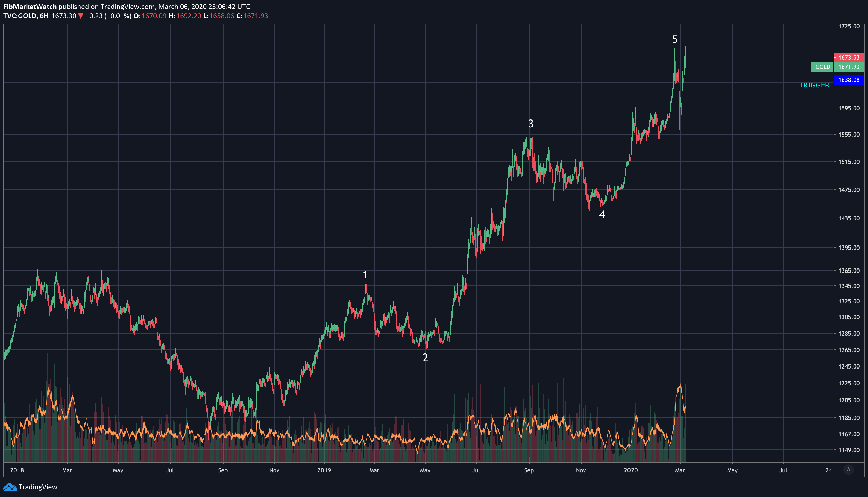Image resolution: width=868 pixels, height=497 pixels.
Task: Click the 2020 time axis label
Action: [631, 470]
